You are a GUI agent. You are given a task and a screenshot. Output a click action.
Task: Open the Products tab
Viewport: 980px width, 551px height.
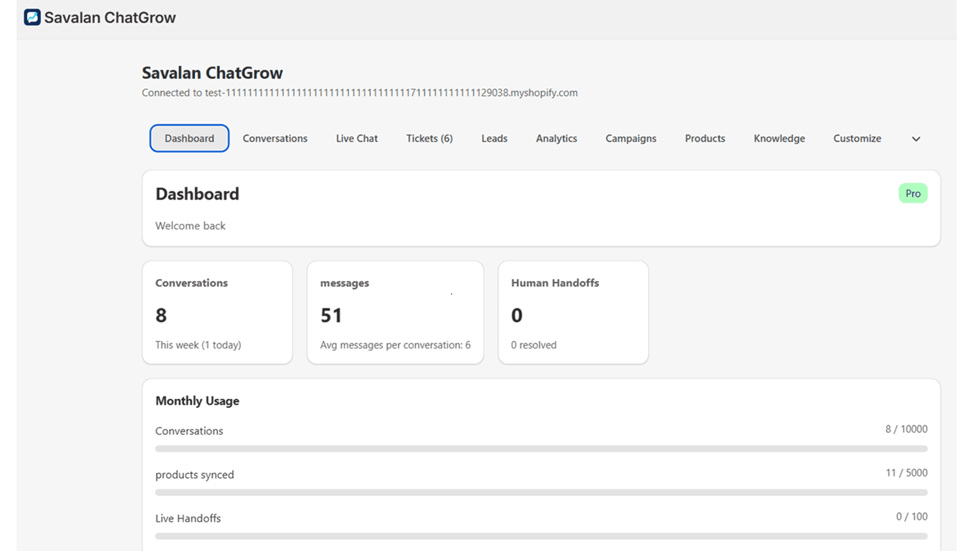click(x=705, y=138)
